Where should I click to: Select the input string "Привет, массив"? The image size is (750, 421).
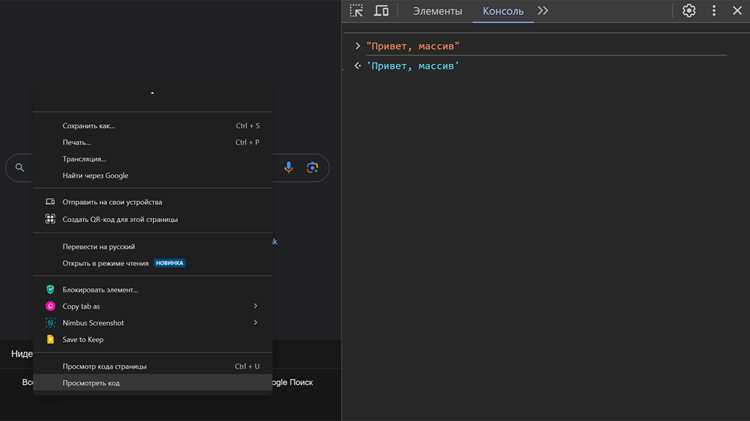click(412, 46)
